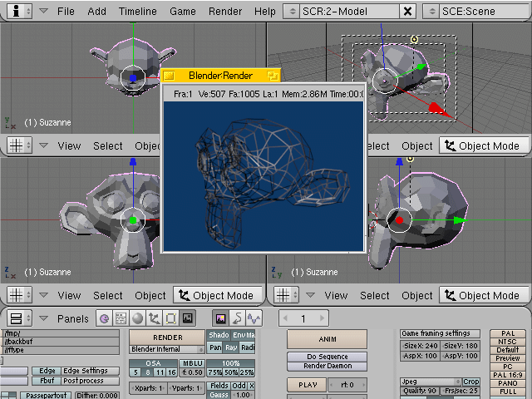This screenshot has width=532, height=399.
Task: Collapse the top header menus with triangle
Action: (43, 11)
